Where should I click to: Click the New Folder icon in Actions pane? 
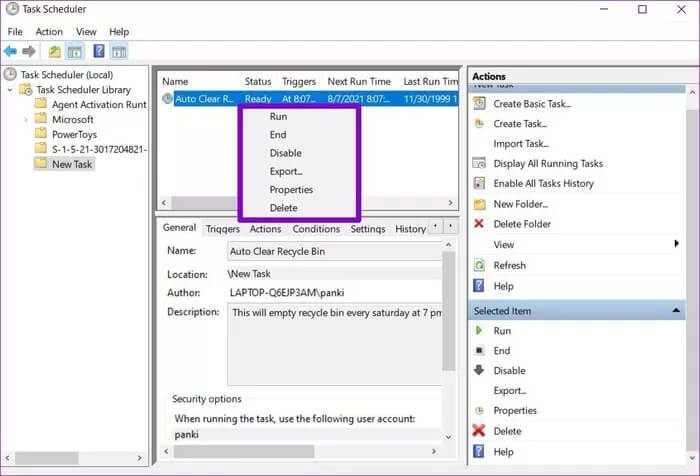pyautogui.click(x=479, y=204)
